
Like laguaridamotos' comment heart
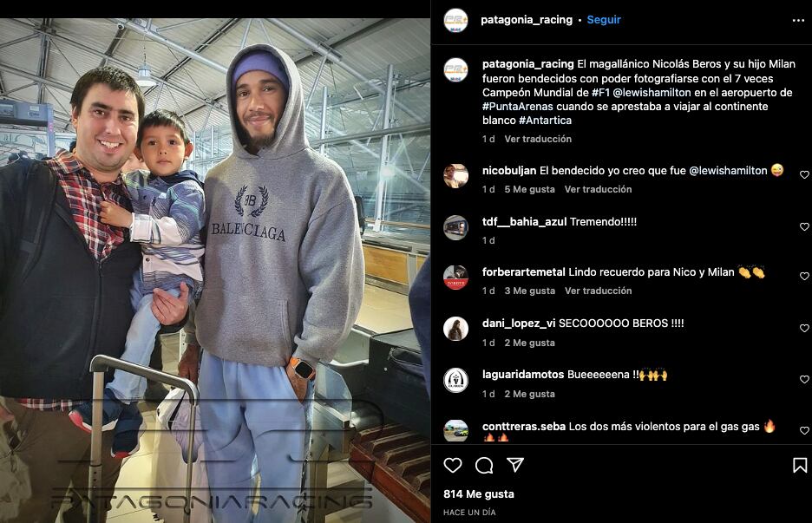click(804, 379)
